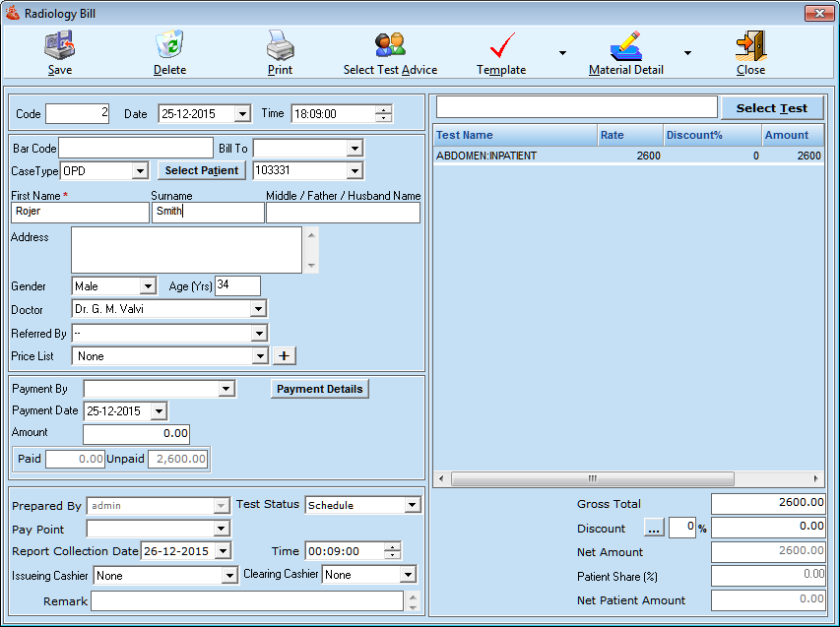Viewport: 840px width, 627px height.
Task: Click the Remark text field
Action: coord(247,601)
